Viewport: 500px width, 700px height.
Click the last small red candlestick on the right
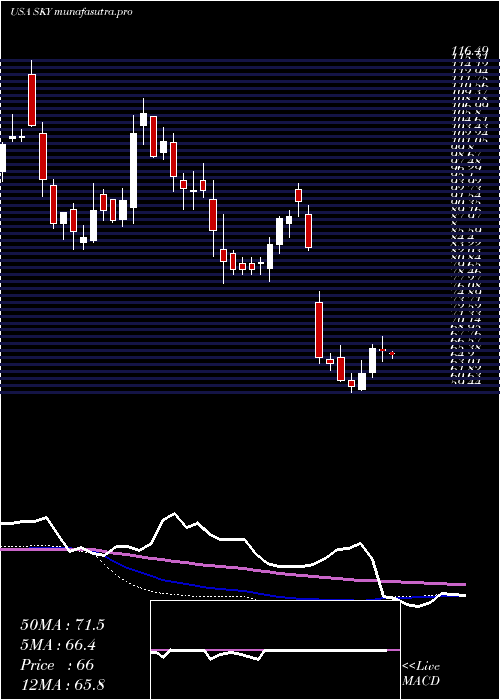[x=392, y=354]
